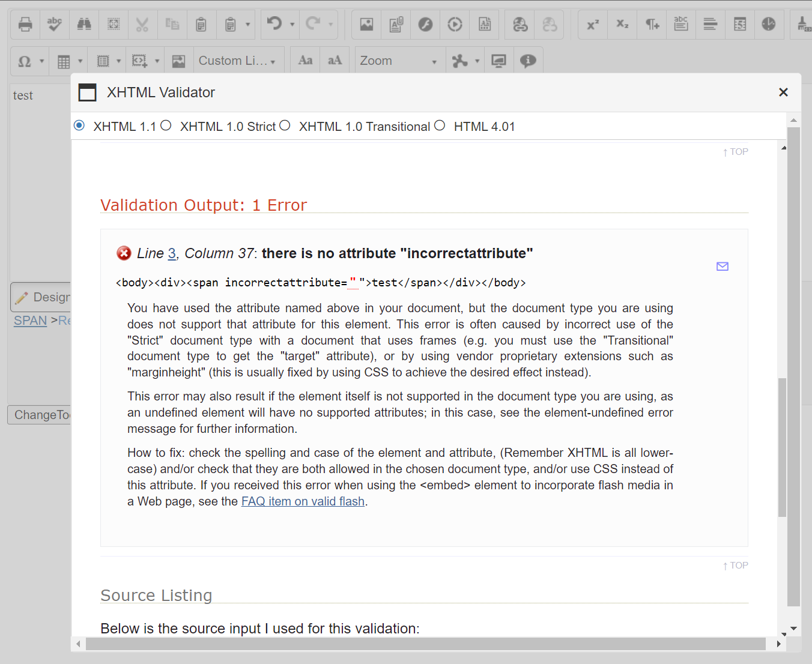
Task: Open the Zoom dropdown
Action: [x=399, y=61]
